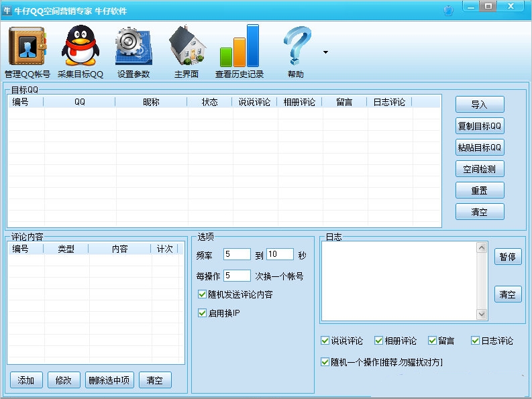Clear comment content list with 清空

(156, 380)
